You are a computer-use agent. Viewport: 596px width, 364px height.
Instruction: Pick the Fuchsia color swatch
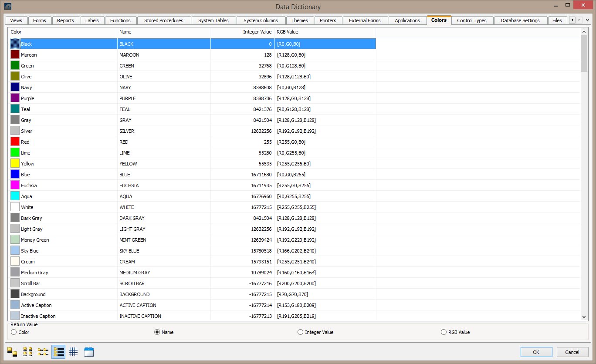[x=15, y=185]
